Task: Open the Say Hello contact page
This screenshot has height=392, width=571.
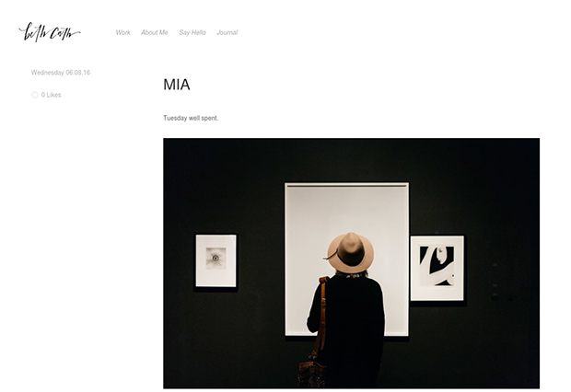Action: coord(192,32)
